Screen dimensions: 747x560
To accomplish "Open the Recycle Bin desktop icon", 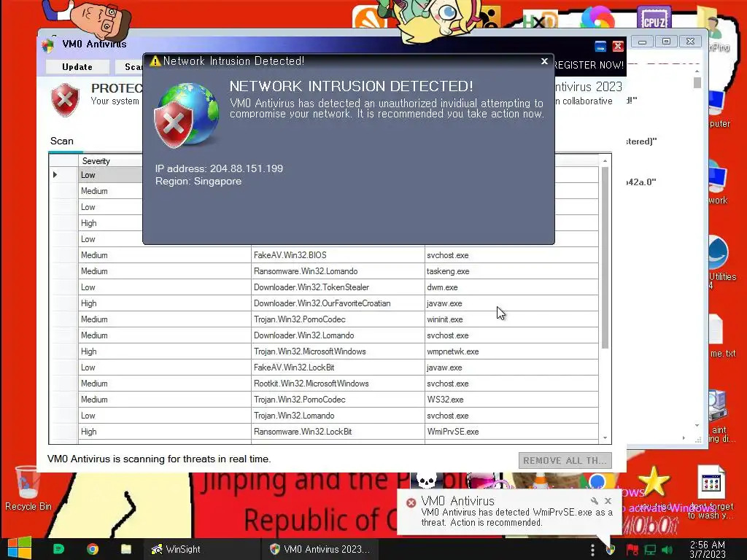I will 28,488.
